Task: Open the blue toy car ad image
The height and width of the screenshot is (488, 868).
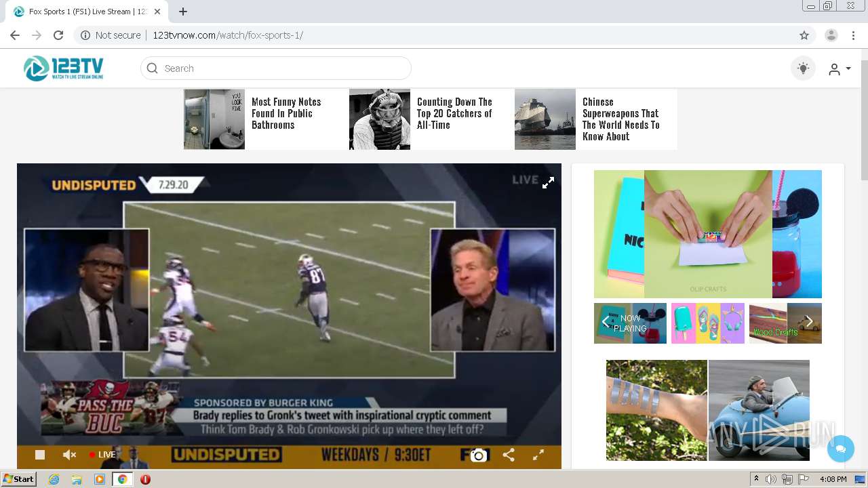Action: [x=759, y=410]
